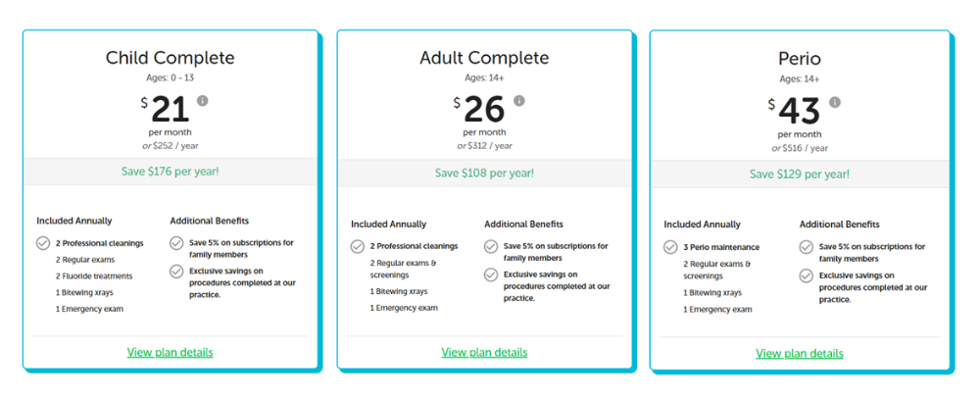Click the Save $108 per year banner

pyautogui.click(x=484, y=173)
